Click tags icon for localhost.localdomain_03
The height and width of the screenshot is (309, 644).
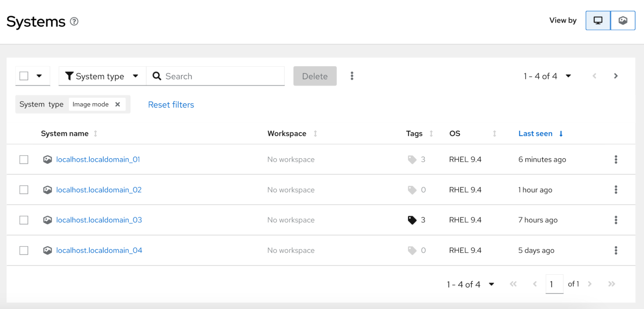[412, 220]
